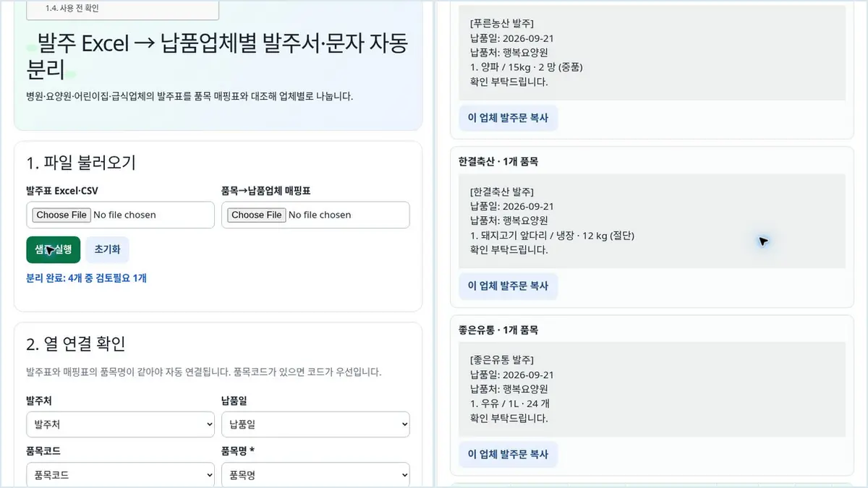Screen dimensions: 868x488
Task: Click the 1. 파일 불러오기 heading
Action: pyautogui.click(x=81, y=163)
